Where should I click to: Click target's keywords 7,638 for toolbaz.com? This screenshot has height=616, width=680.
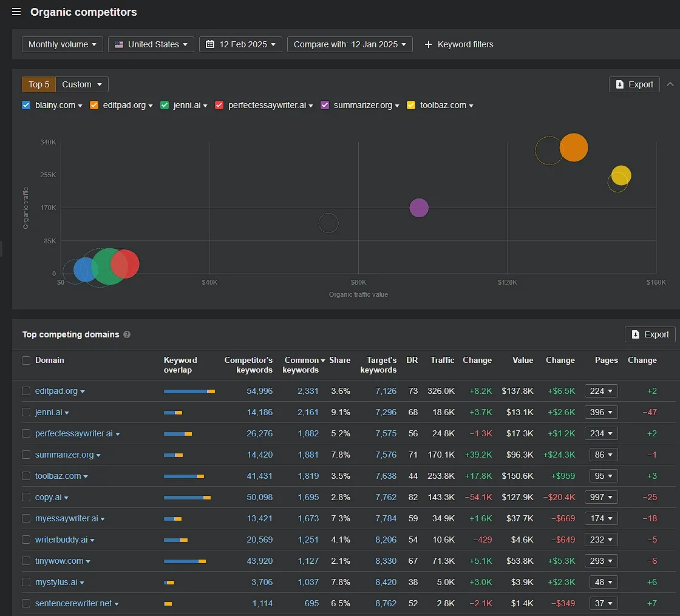(386, 476)
